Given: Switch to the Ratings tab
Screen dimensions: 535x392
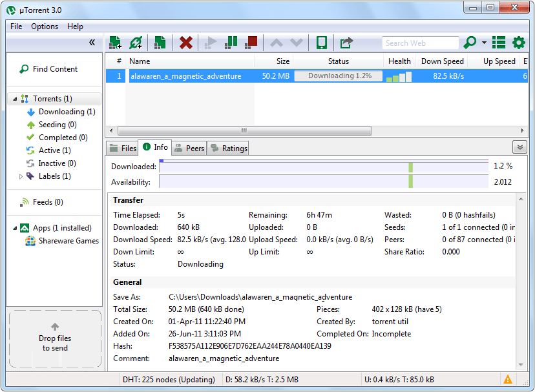Looking at the screenshot, I should (229, 149).
